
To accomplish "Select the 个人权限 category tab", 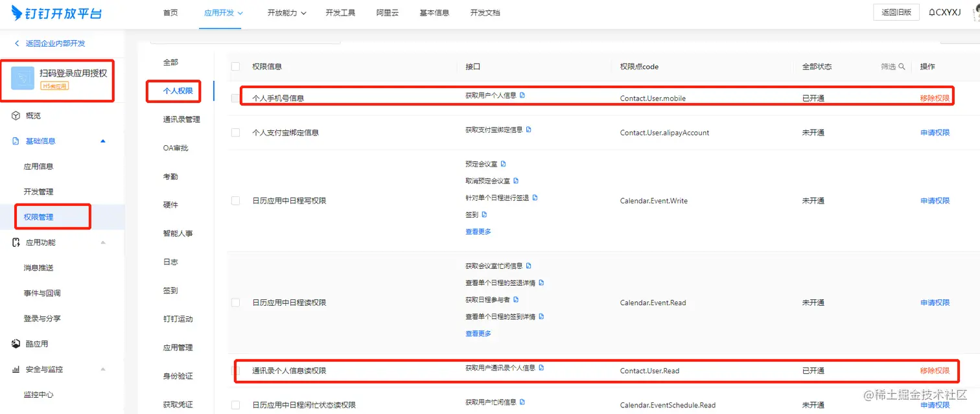I will 178,91.
